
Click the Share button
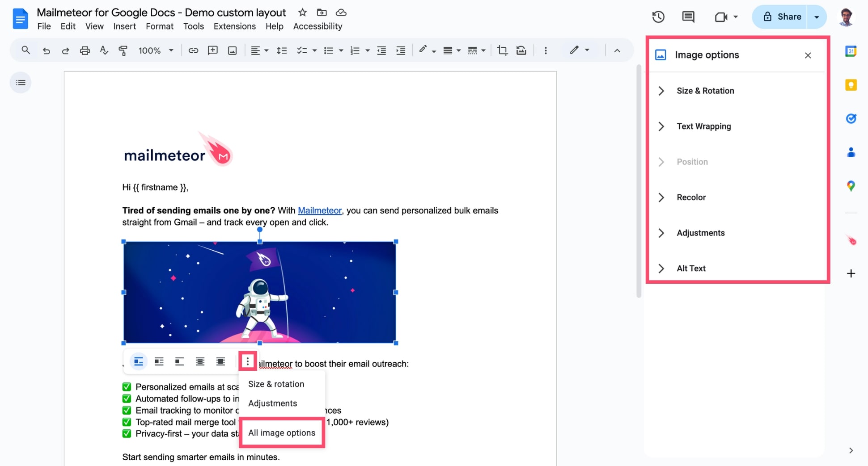(x=780, y=17)
